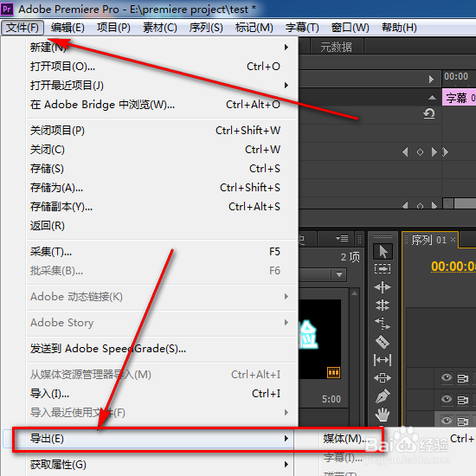Select the Slip tool
The height and width of the screenshot is (476, 476).
pos(383,360)
